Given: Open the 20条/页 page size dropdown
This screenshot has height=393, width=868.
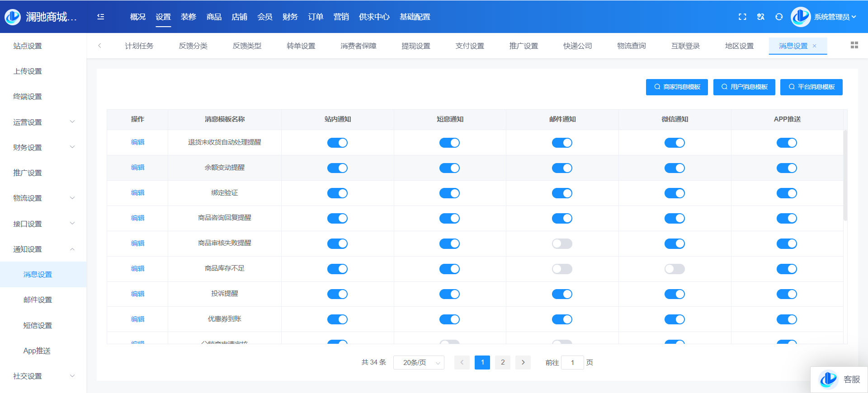Looking at the screenshot, I should tap(419, 362).
